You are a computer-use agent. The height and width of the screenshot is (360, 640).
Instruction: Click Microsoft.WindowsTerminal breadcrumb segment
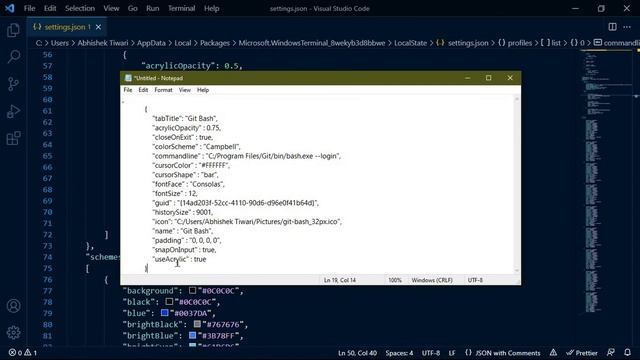[312, 43]
